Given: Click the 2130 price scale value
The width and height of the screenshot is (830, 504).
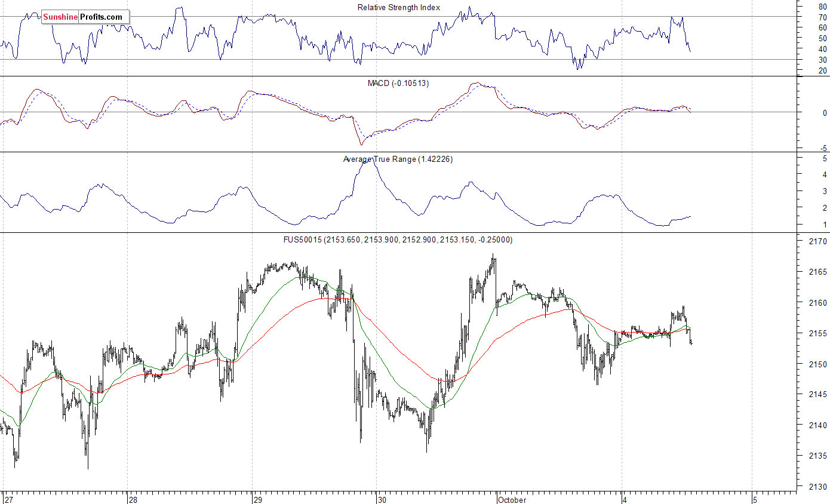Looking at the screenshot, I should (818, 487).
